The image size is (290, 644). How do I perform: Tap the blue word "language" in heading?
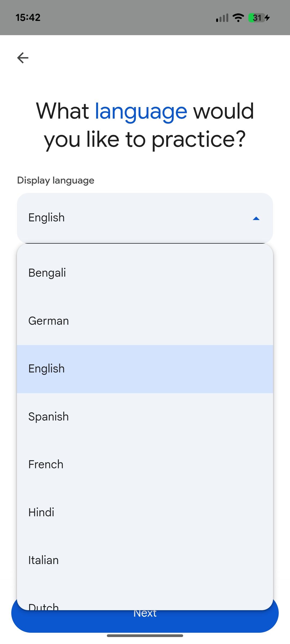point(141,111)
